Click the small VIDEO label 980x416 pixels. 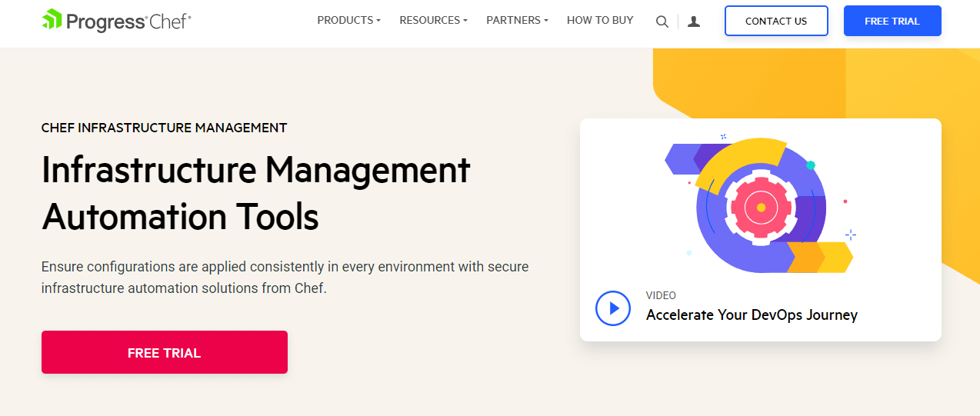tap(661, 295)
